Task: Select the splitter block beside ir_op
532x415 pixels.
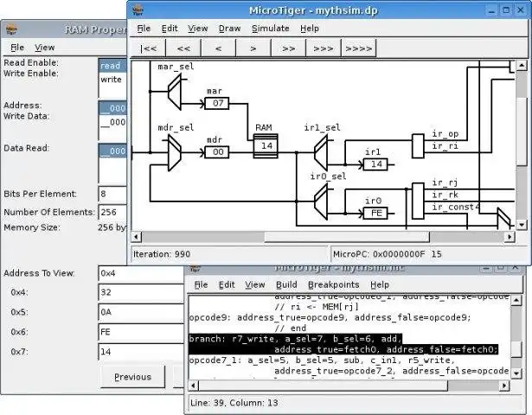Action: (x=418, y=146)
